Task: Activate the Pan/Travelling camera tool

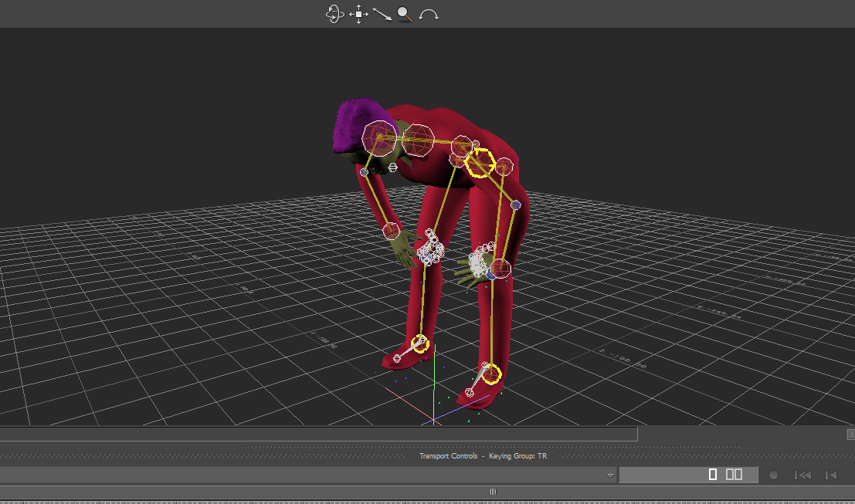Action: (x=358, y=14)
